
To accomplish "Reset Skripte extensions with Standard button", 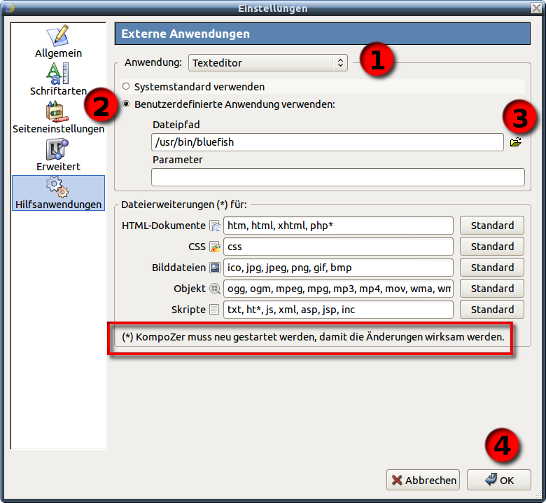I will (492, 309).
